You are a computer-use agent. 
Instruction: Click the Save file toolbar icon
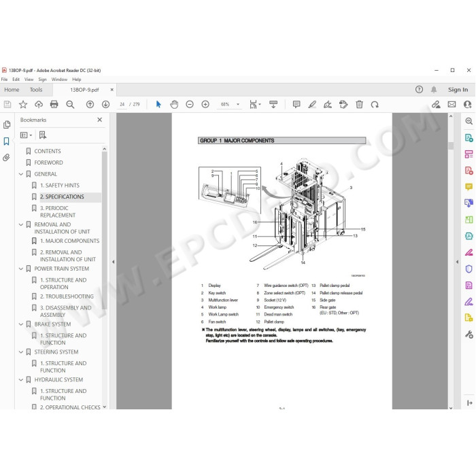[x=7, y=105]
